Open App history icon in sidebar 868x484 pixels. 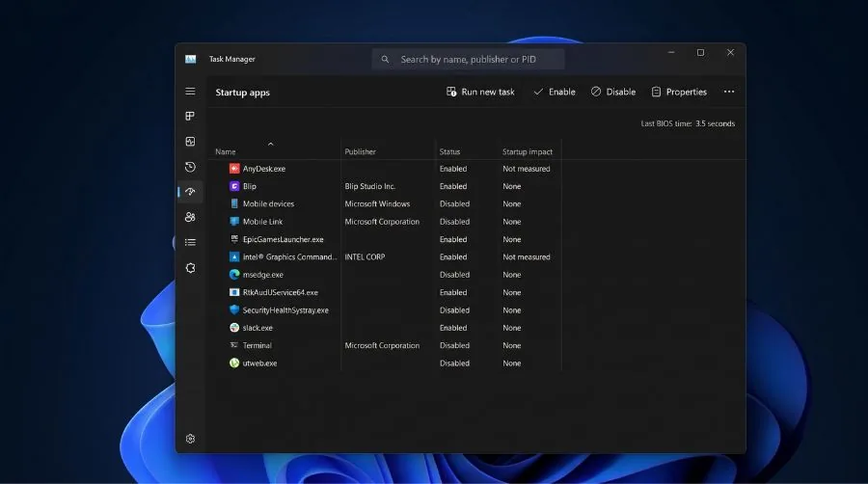190,167
